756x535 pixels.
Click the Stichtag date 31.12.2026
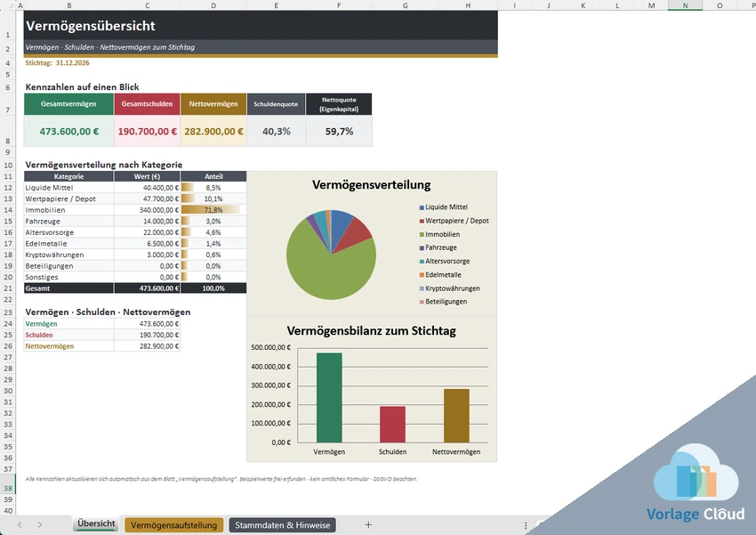coord(72,62)
